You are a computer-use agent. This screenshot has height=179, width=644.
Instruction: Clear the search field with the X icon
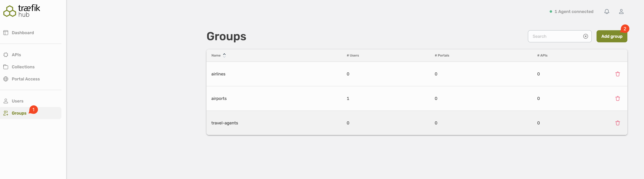(x=586, y=36)
